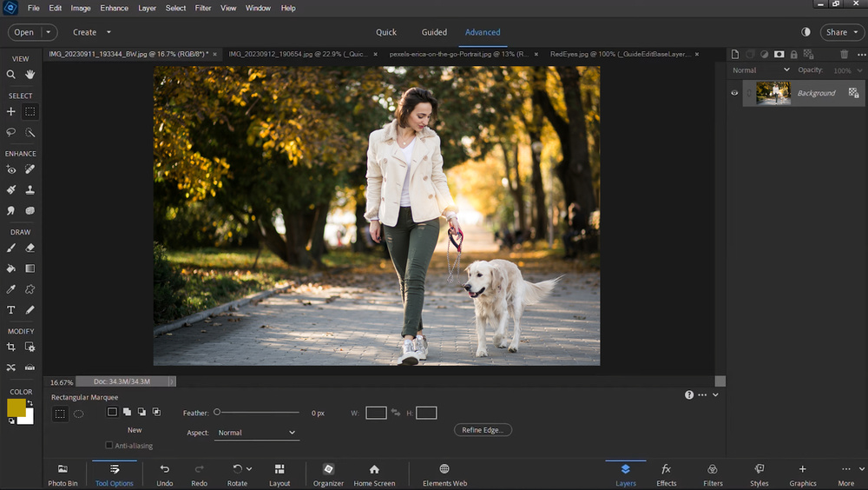Open the Organizer
Screen dimensions: 868x490
point(328,474)
